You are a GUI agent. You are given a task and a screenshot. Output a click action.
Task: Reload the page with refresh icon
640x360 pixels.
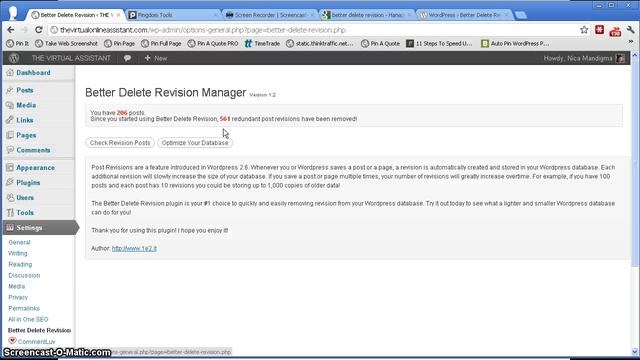pyautogui.click(x=38, y=30)
